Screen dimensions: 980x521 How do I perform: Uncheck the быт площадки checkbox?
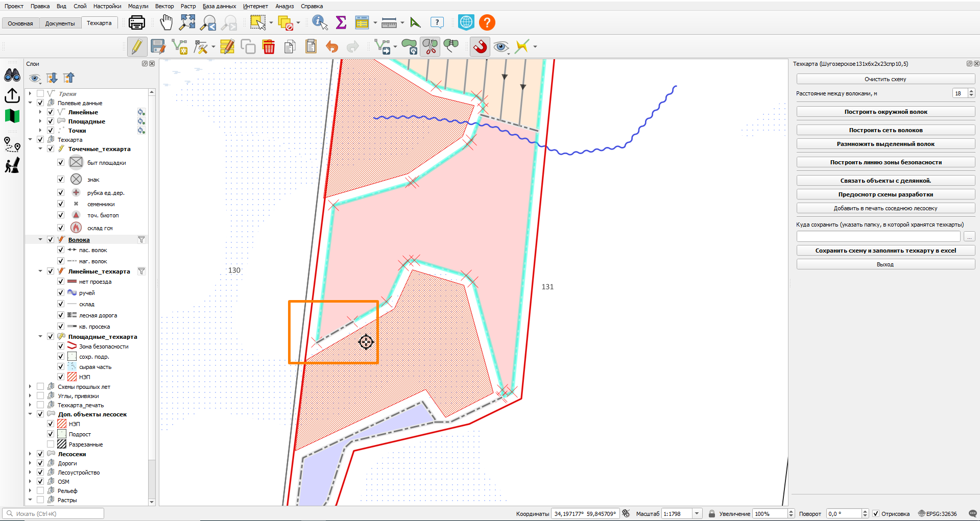(x=61, y=163)
